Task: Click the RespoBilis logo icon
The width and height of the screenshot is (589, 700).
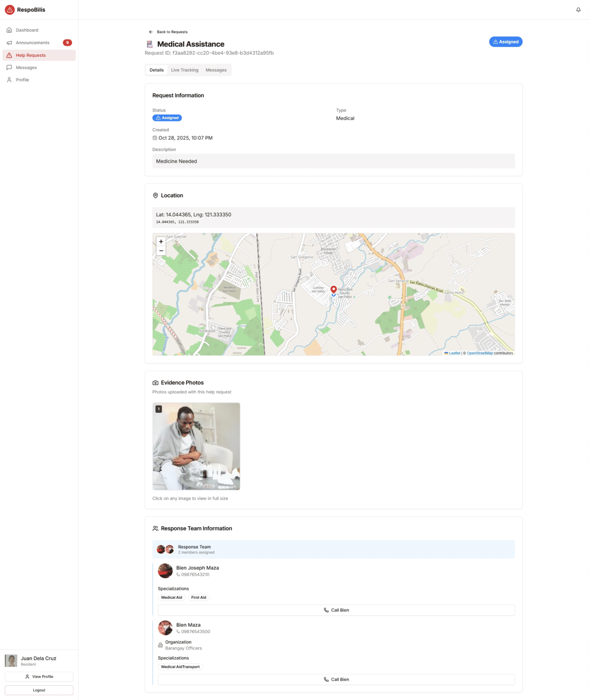Action: pyautogui.click(x=10, y=10)
